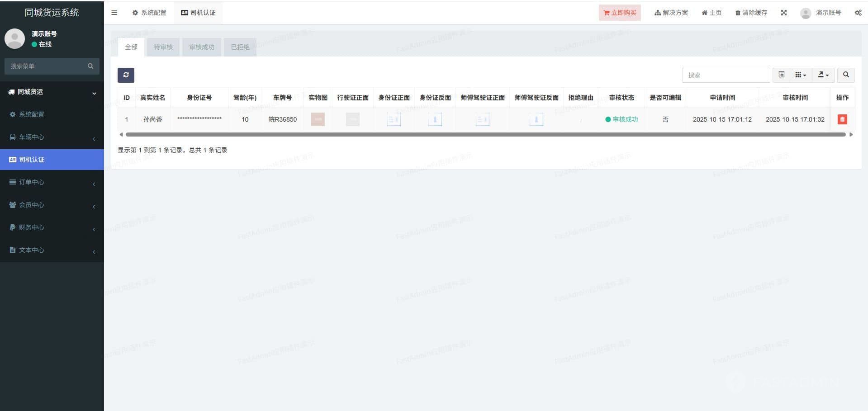Click the scrollbar left arrow

point(121,134)
